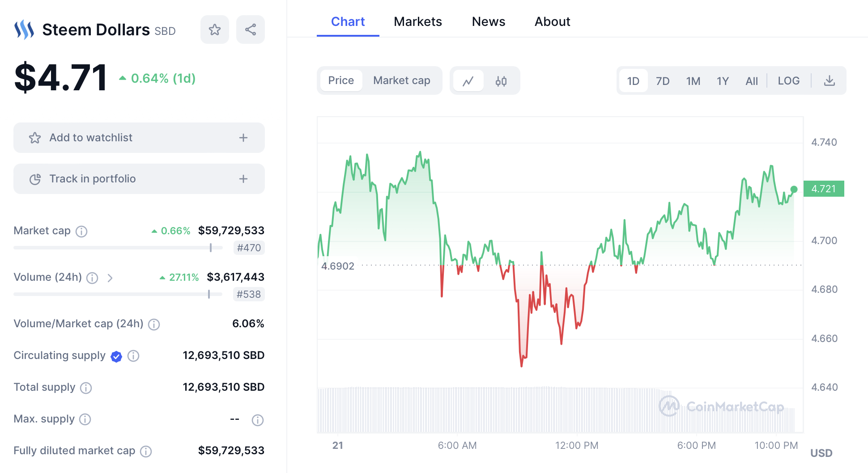This screenshot has width=868, height=473.
Task: Download chart data using download icon
Action: 829,81
